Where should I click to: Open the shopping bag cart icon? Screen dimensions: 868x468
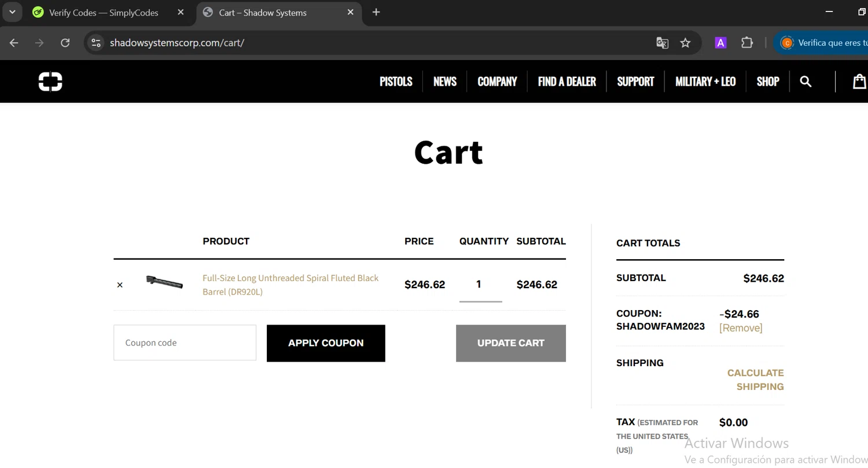859,82
